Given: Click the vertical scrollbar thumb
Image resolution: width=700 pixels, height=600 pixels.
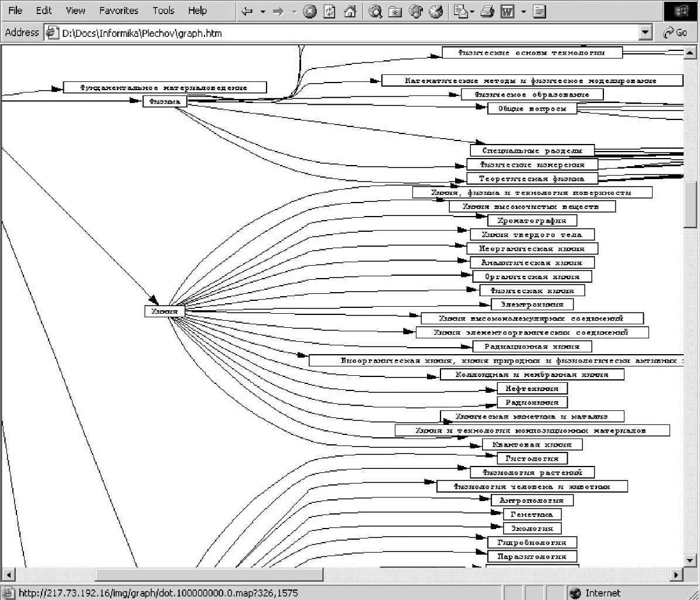Looking at the screenshot, I should pos(689,205).
